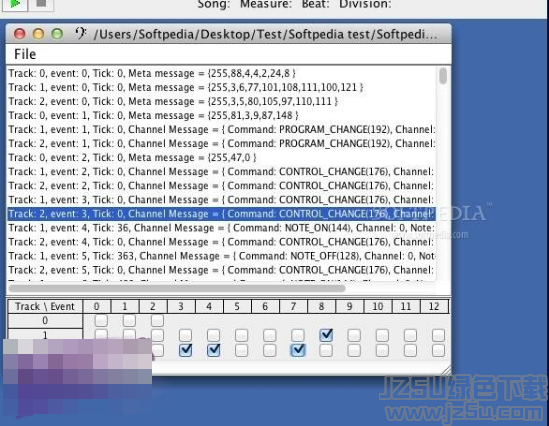Select 'Track: 2, event: 1' PROGRAM_CHANGE row

pos(222,144)
